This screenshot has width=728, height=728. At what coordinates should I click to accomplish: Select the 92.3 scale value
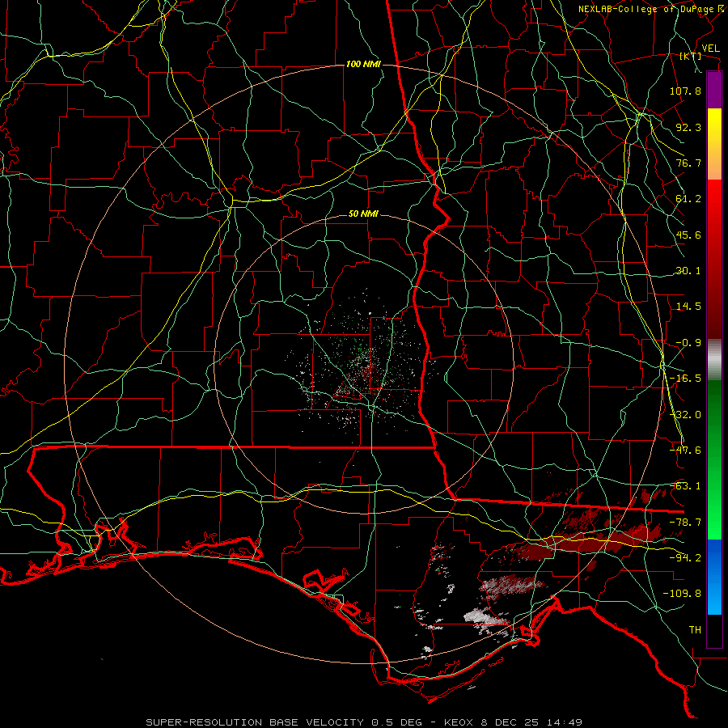[x=688, y=127]
